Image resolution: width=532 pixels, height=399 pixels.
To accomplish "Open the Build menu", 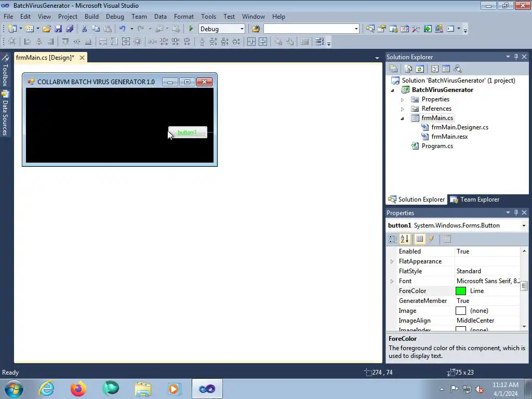I will 91,16.
